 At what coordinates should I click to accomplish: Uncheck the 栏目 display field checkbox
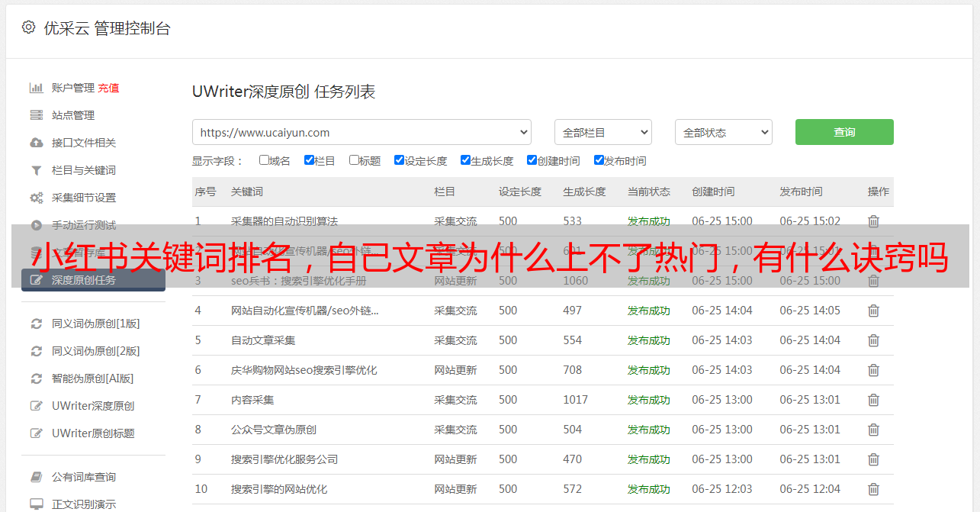(x=309, y=160)
